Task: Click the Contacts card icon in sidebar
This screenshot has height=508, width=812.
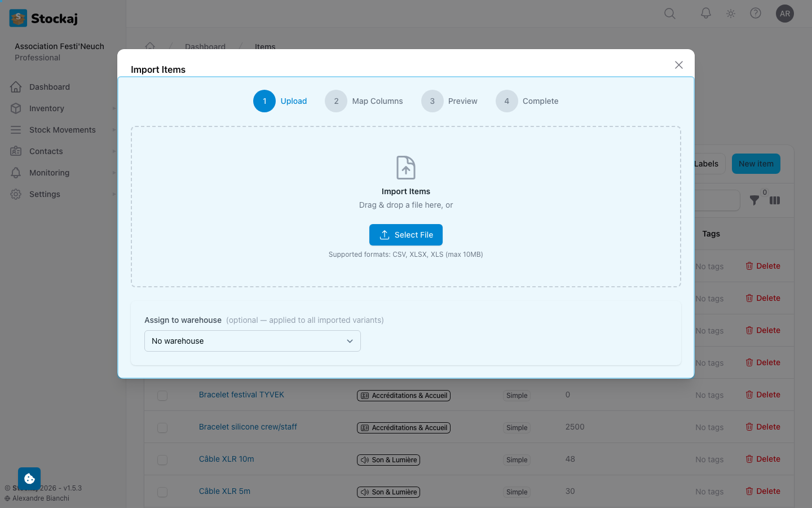Action: coord(16,151)
